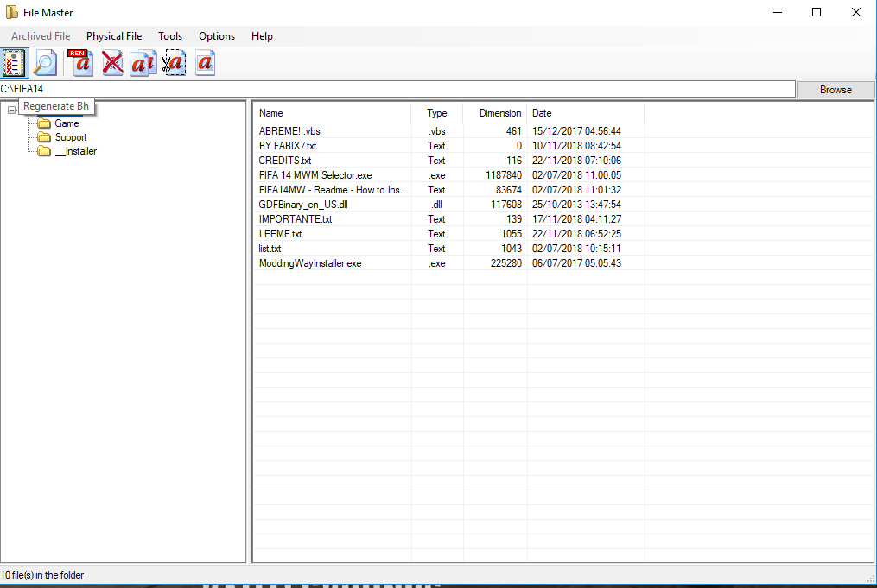Click the date 15/12/2017 04:56:44
Screen dimensions: 877x588
click(x=576, y=131)
